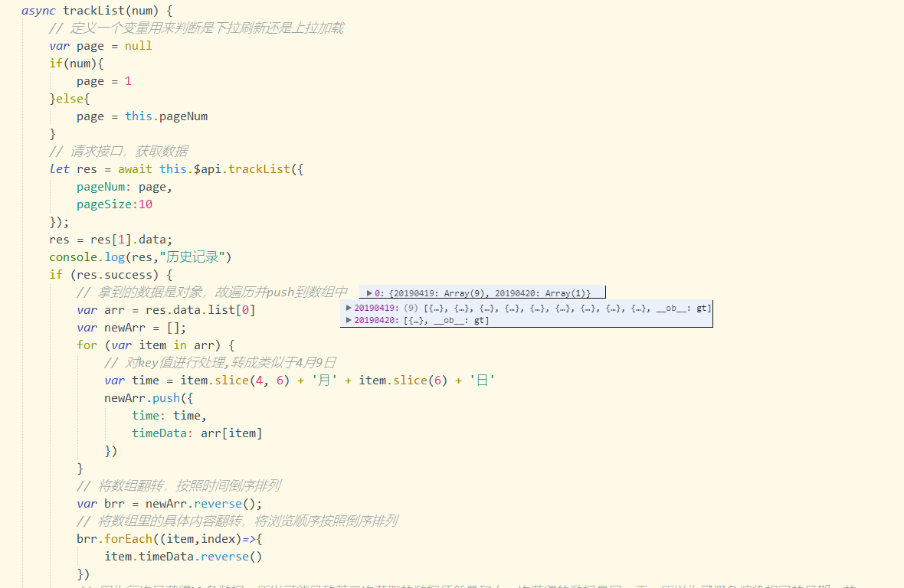The image size is (904, 588).
Task: Click the 'pageNum: page,' line
Action: [x=125, y=187]
